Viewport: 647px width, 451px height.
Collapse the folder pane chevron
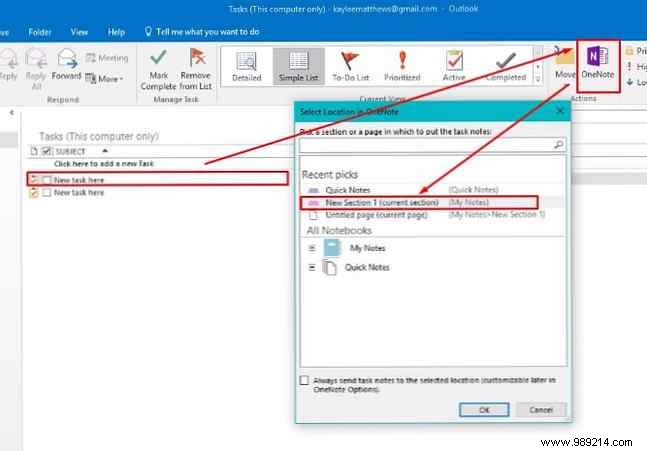point(12,112)
